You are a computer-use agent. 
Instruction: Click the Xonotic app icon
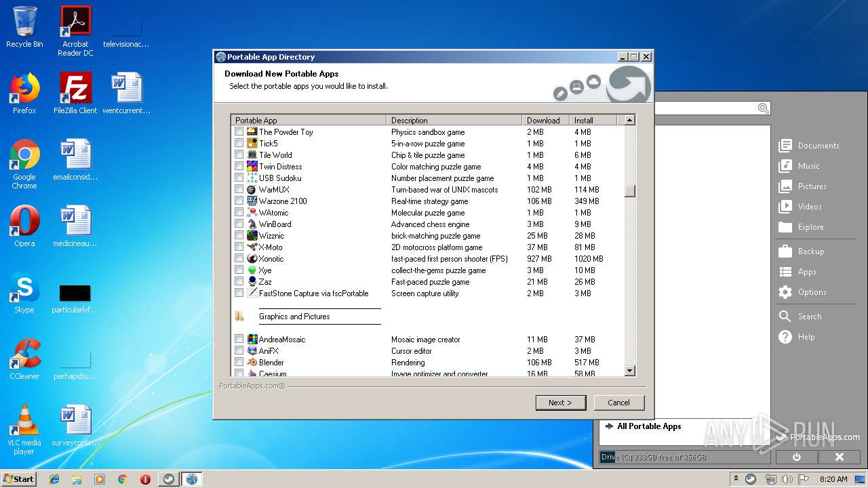click(x=252, y=259)
